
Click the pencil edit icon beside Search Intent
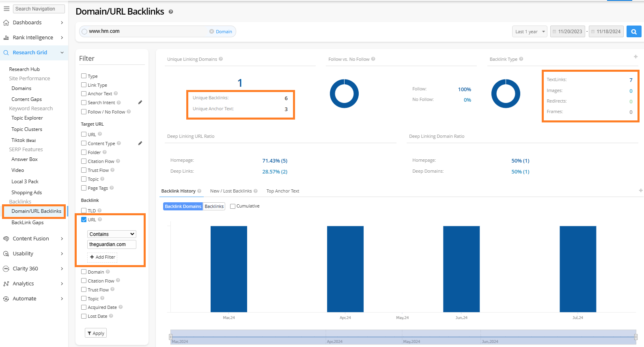140,103
